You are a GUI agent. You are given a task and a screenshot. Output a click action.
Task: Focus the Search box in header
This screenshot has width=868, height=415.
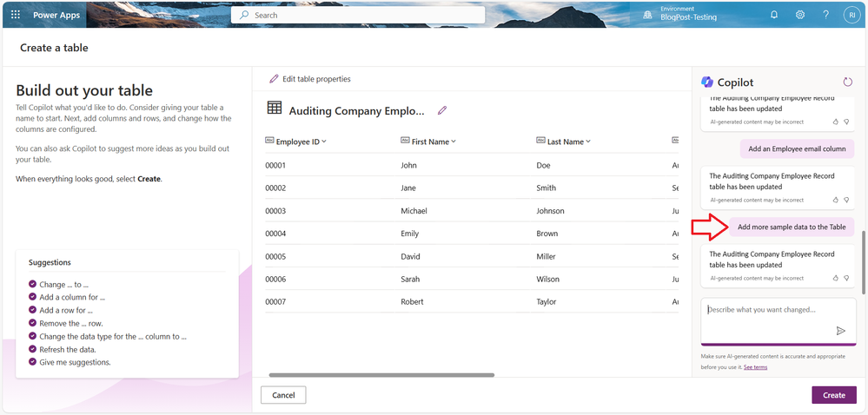pyautogui.click(x=358, y=15)
